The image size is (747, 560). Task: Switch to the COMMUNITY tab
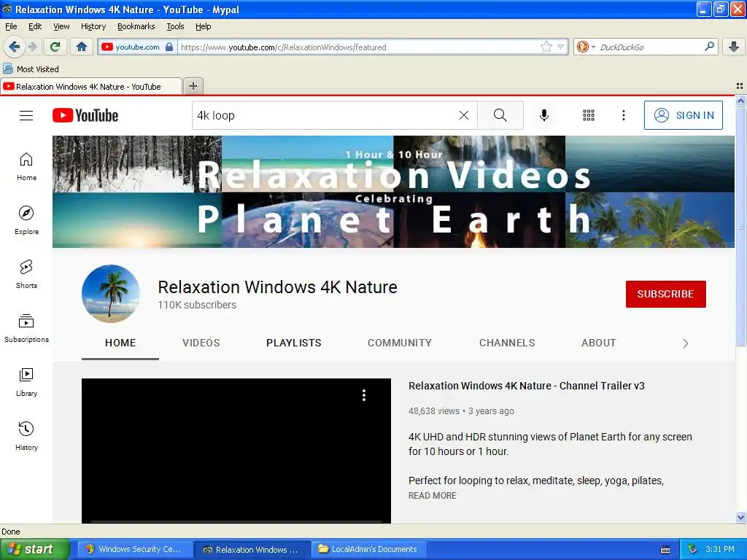click(399, 343)
